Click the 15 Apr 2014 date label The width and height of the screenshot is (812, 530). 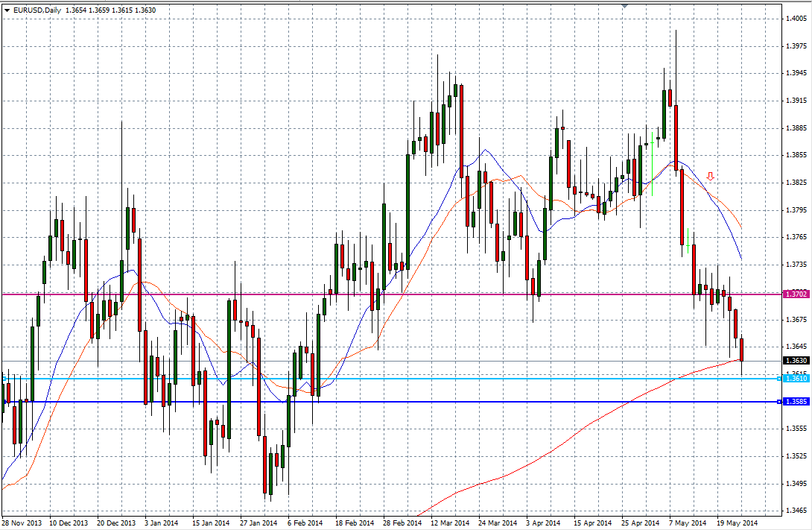pyautogui.click(x=593, y=523)
